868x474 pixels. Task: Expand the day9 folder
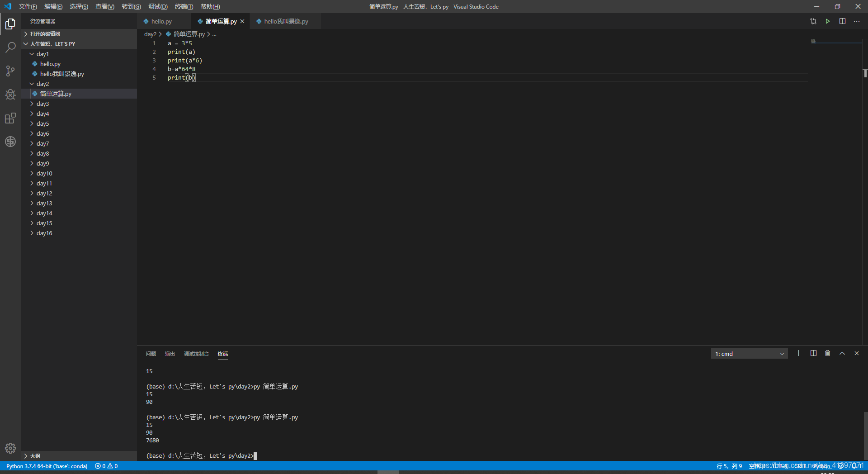[79, 163]
